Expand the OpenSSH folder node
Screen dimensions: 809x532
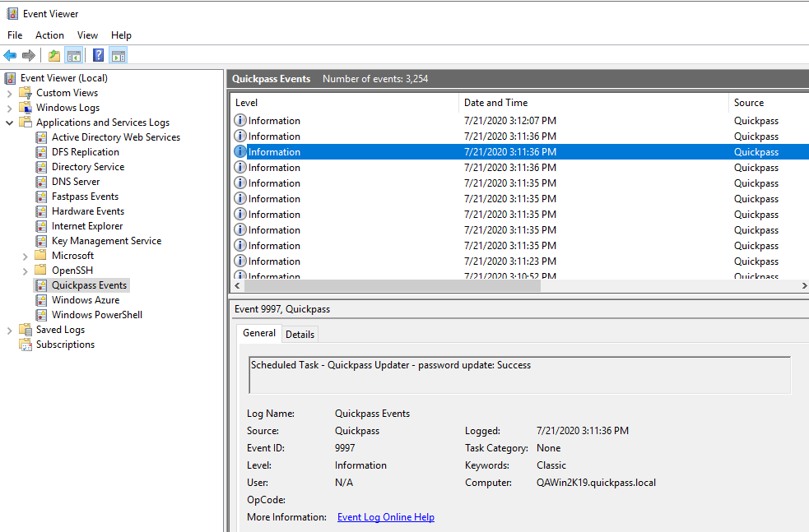[x=25, y=271]
